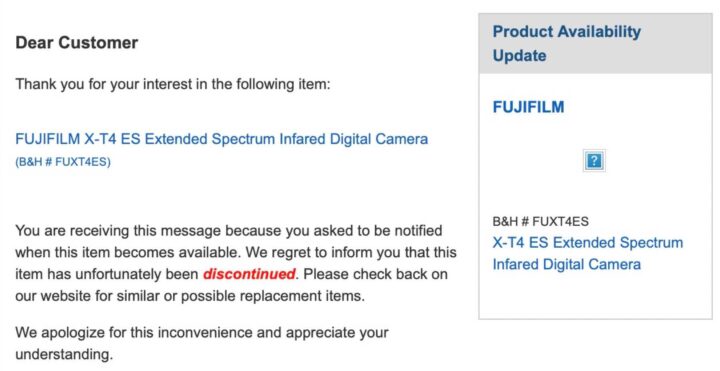
Task: Open the FUJIFILM brand link in sidebar
Action: (529, 107)
